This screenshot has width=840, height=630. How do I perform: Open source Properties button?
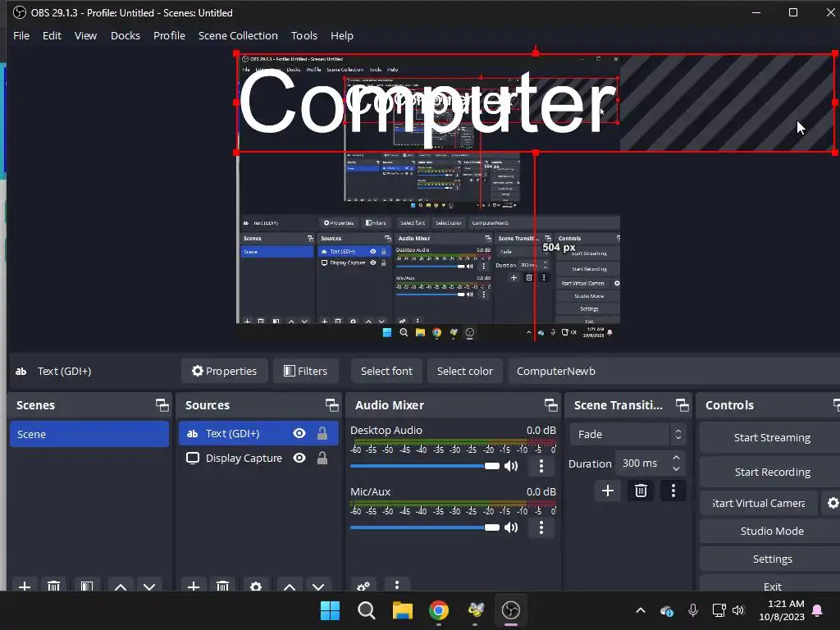pyautogui.click(x=225, y=371)
